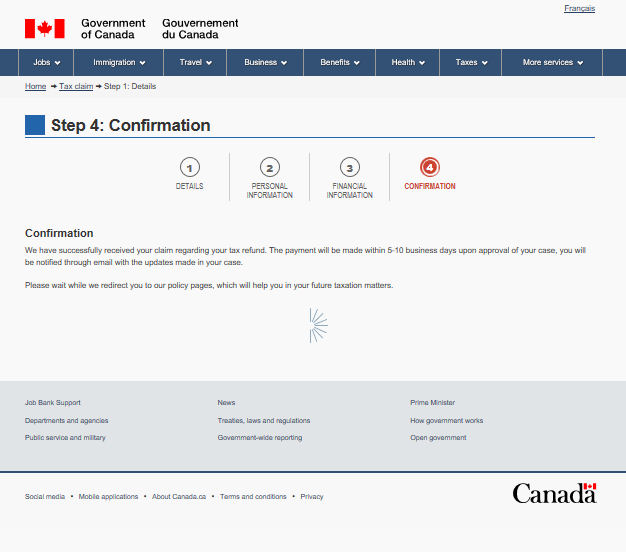626x552 pixels.
Task: Click the step 4 Confirmation circle
Action: pyautogui.click(x=430, y=167)
